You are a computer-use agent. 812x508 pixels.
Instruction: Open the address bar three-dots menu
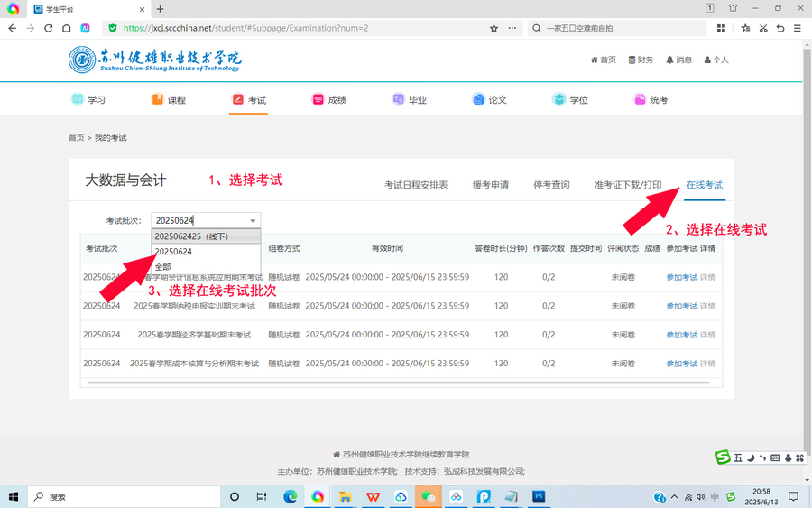click(512, 29)
